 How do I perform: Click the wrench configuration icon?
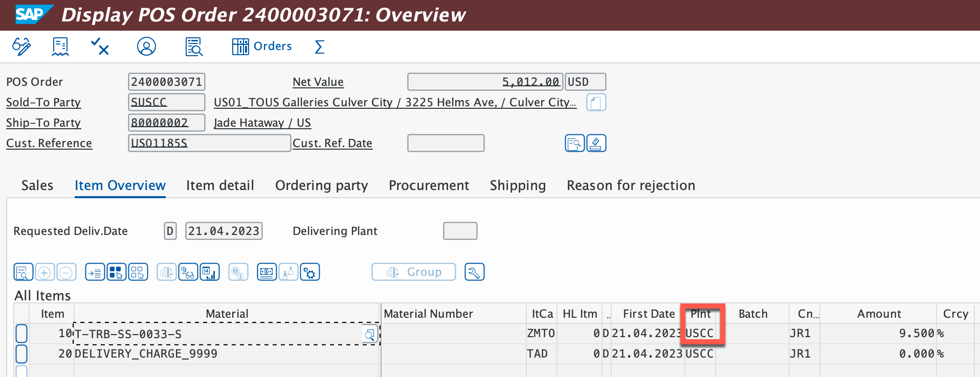click(x=474, y=272)
